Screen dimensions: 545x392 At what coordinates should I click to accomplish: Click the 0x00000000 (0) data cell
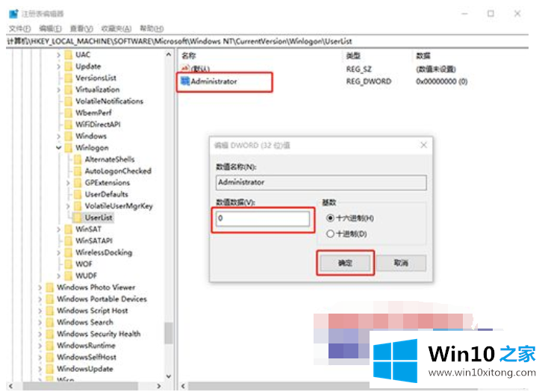[441, 81]
